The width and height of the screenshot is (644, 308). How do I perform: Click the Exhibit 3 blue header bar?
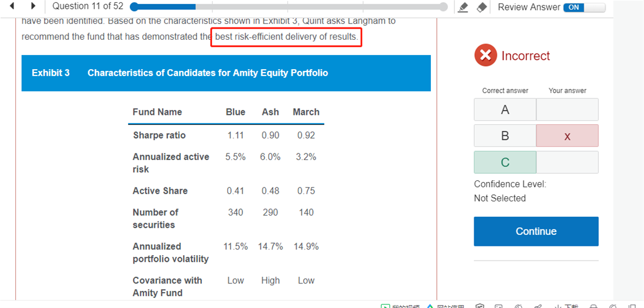pyautogui.click(x=226, y=73)
